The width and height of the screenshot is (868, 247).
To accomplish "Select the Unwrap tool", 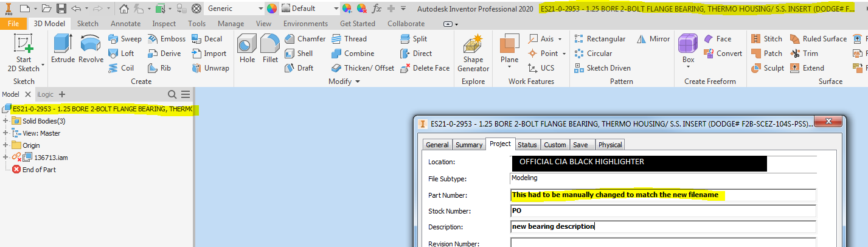I will (210, 68).
